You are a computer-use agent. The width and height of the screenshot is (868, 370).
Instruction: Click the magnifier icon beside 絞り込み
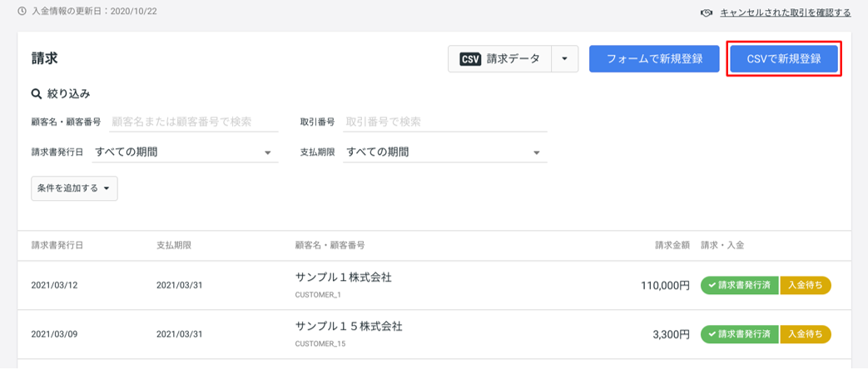coord(37,94)
